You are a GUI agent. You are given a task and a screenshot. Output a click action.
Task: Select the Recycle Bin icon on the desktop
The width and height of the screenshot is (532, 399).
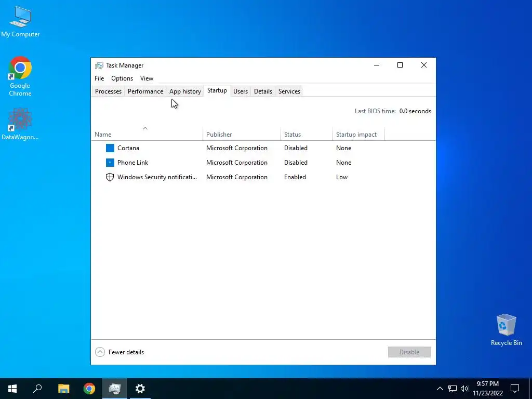506,330
